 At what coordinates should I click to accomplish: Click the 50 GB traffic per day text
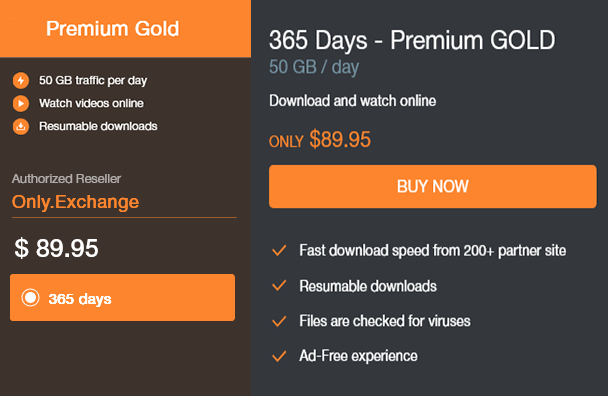coord(93,81)
